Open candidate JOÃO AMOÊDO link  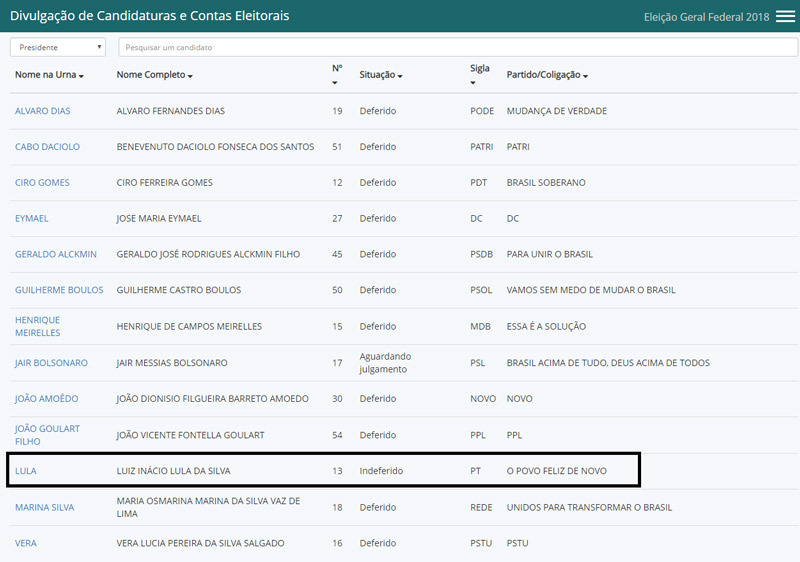[46, 398]
